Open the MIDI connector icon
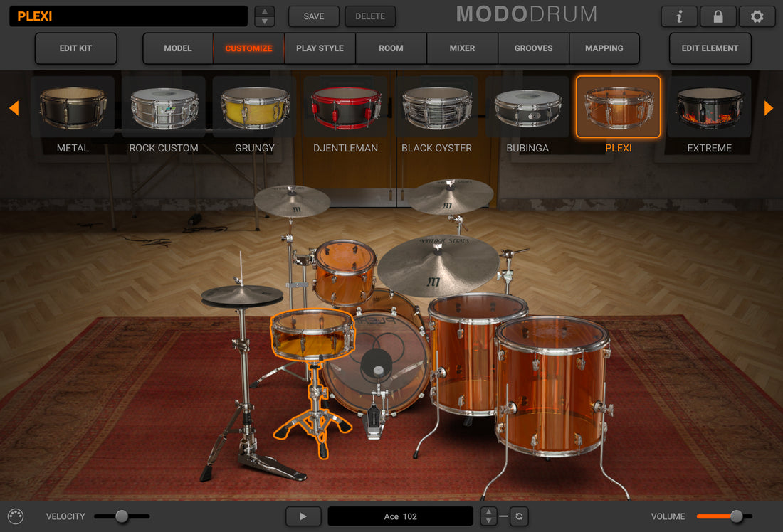Image resolution: width=783 pixels, height=532 pixels. pos(16,516)
